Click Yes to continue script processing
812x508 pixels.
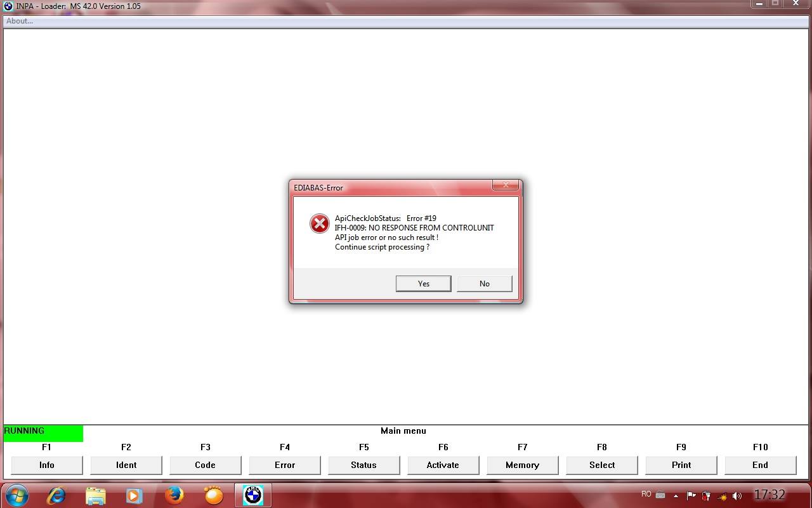coord(423,283)
